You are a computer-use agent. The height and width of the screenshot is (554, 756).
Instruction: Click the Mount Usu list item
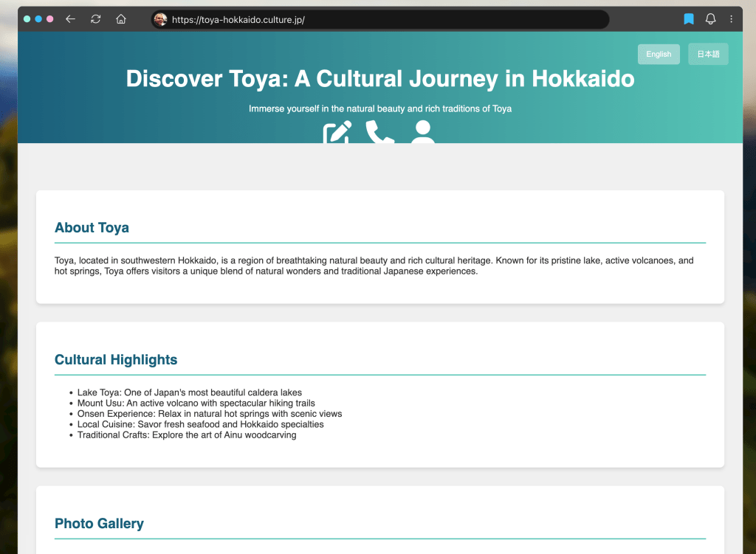point(196,404)
